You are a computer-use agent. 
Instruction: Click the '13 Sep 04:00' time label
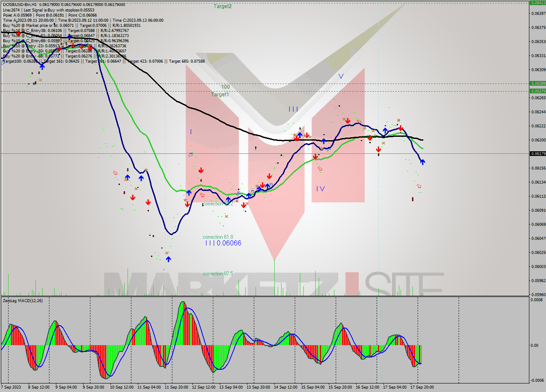tap(231, 387)
